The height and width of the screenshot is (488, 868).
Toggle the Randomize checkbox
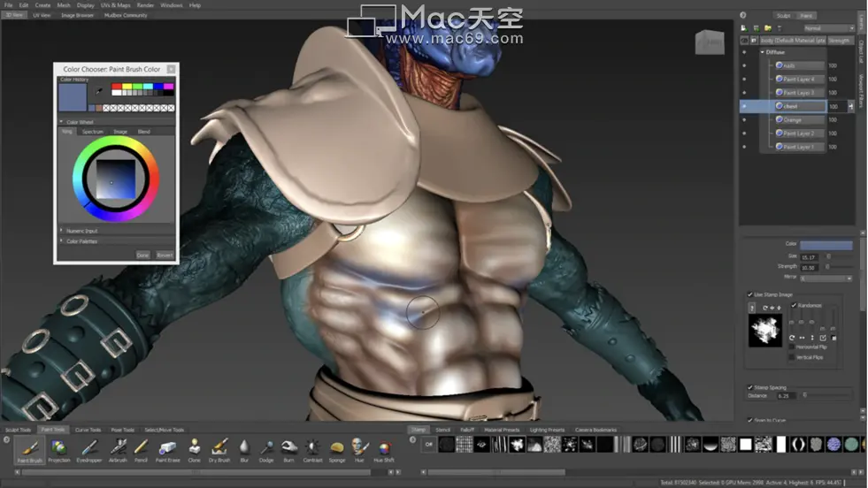click(794, 305)
